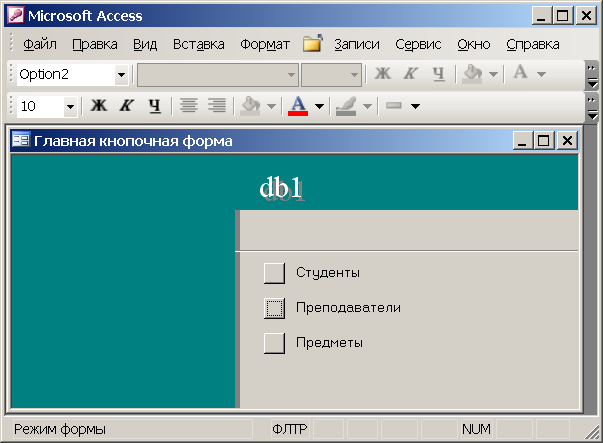Apply right alignment in lower toolbar
The image size is (603, 443).
pyautogui.click(x=217, y=105)
